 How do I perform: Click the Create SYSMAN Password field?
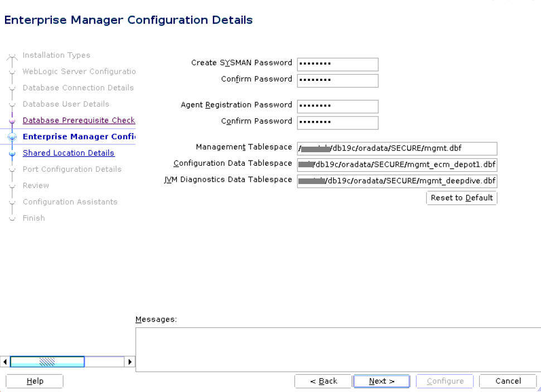pyautogui.click(x=337, y=64)
